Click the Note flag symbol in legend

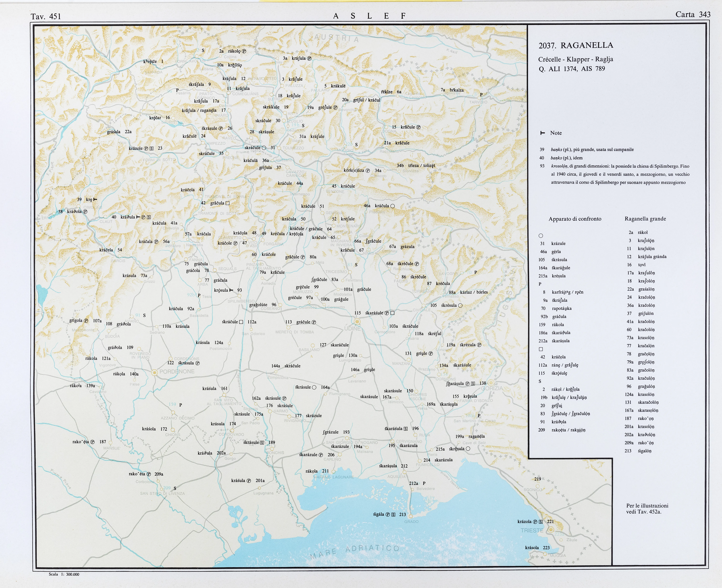pyautogui.click(x=542, y=133)
